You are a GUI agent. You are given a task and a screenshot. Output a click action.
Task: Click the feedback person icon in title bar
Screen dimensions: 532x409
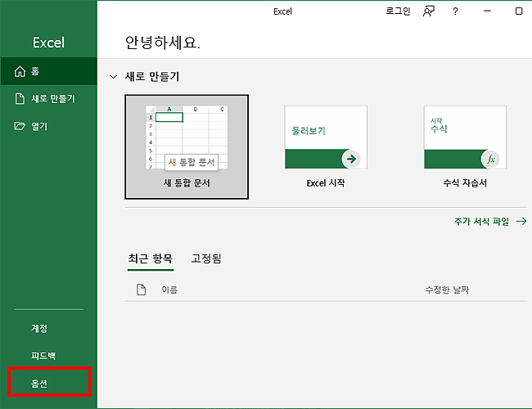429,11
